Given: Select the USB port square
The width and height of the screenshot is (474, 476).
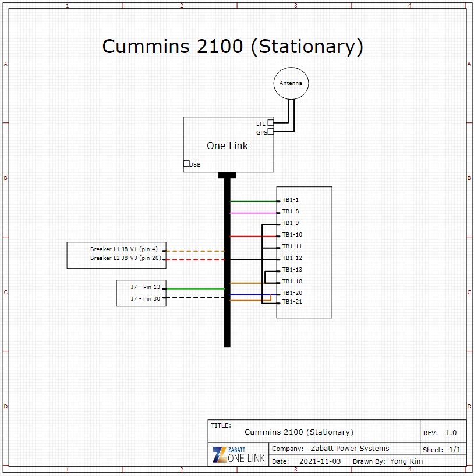Looking at the screenshot, I should pyautogui.click(x=186, y=163).
